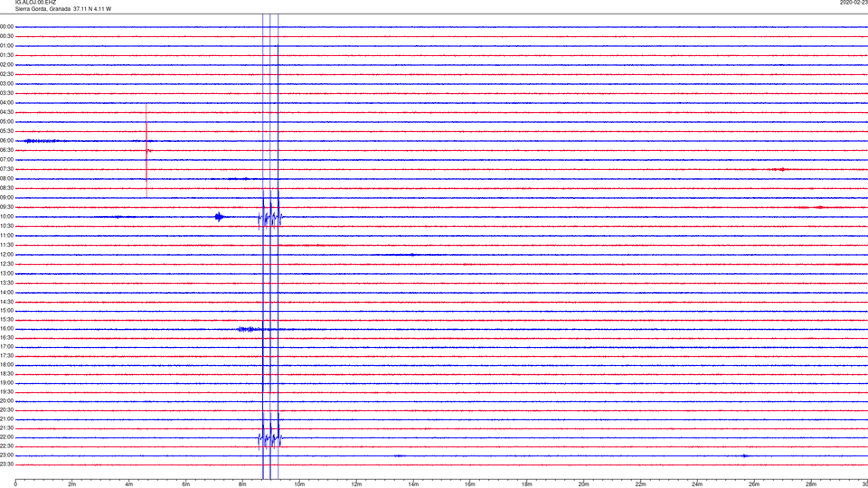The width and height of the screenshot is (868, 488).
Task: Click the small event on 12:00 trace near 14m
Action: click(412, 255)
